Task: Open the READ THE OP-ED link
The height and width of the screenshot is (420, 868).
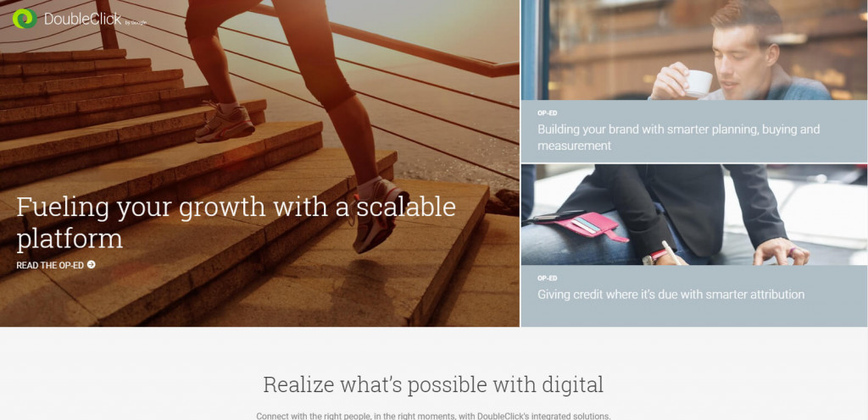Action: 56,265
